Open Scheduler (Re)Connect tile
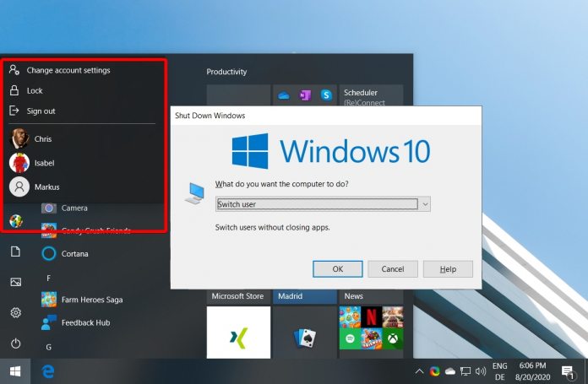The width and height of the screenshot is (588, 384). [x=371, y=95]
